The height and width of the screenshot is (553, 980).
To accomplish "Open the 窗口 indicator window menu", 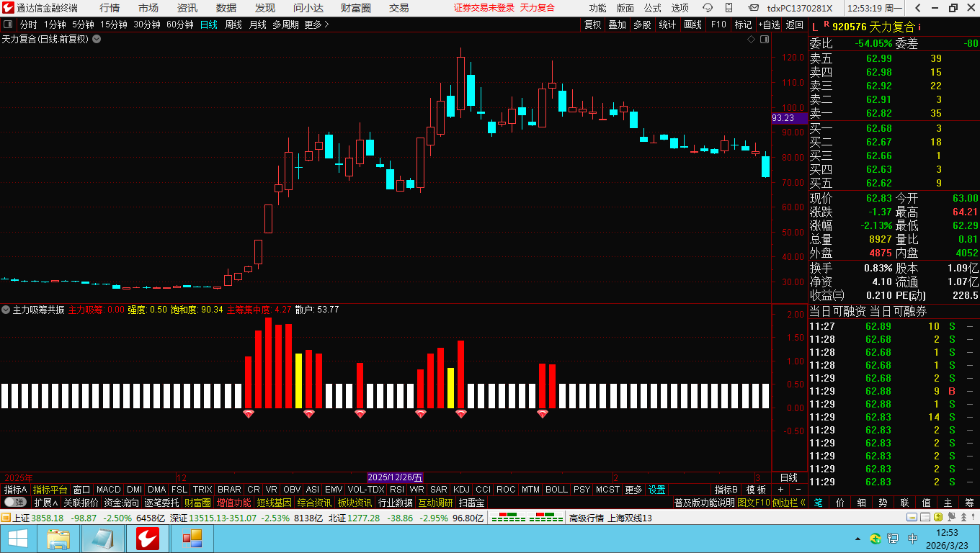I will click(x=82, y=490).
